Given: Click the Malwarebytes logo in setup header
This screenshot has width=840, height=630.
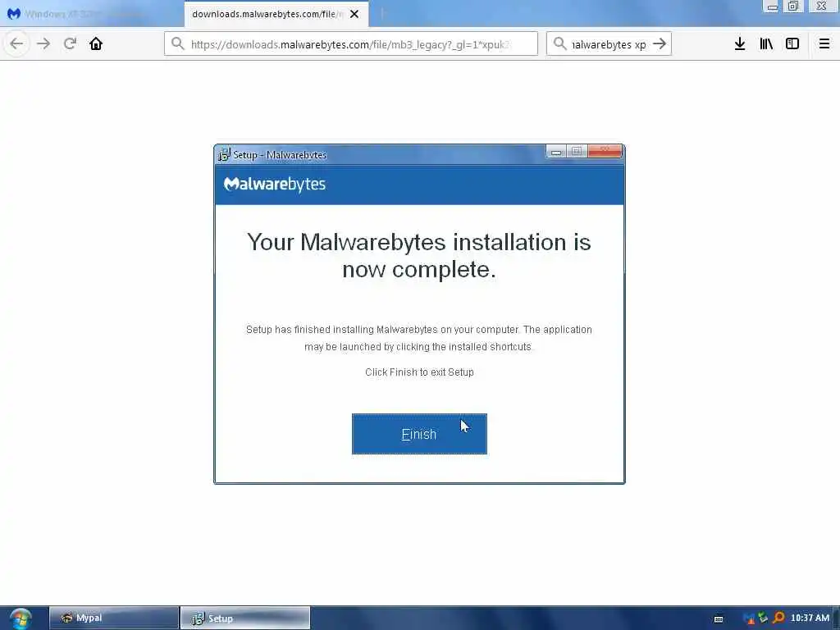Looking at the screenshot, I should (274, 185).
